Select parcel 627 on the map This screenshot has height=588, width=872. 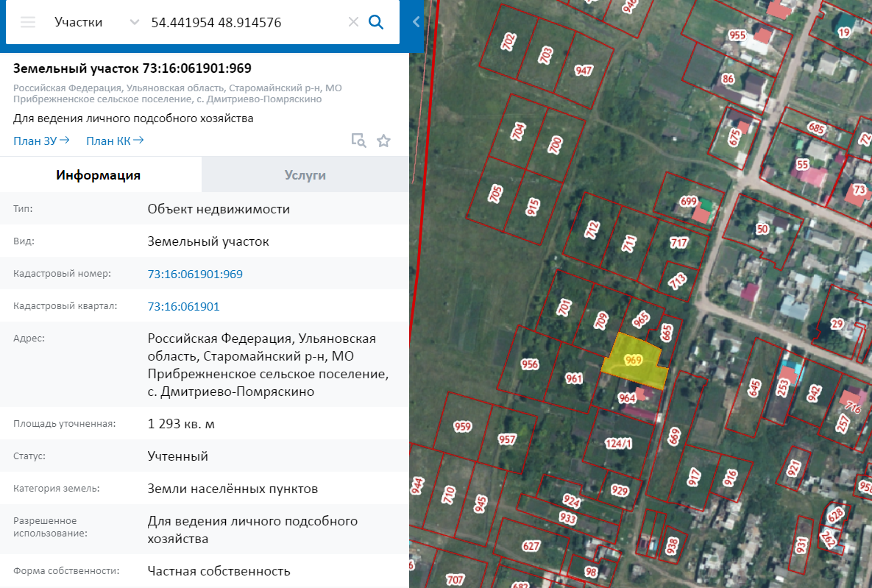pos(531,546)
